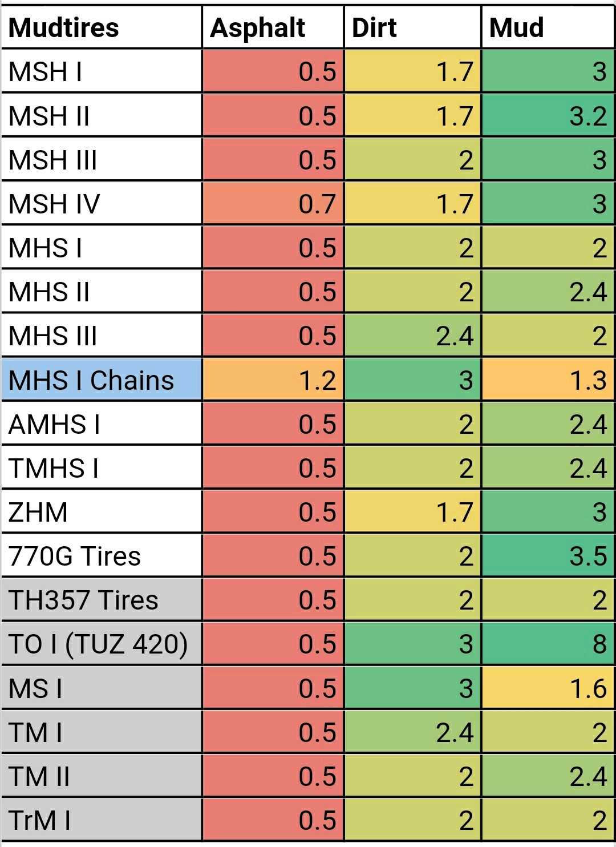Screen dimensions: 616x847
Task: Click the Mud column header cell
Action: [x=548, y=27]
